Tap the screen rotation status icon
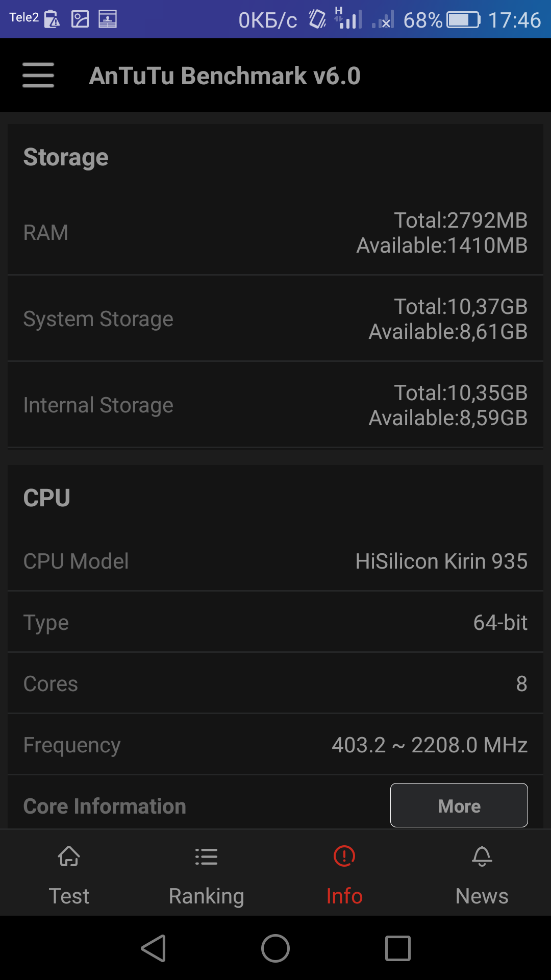The width and height of the screenshot is (551, 980). [x=317, y=20]
